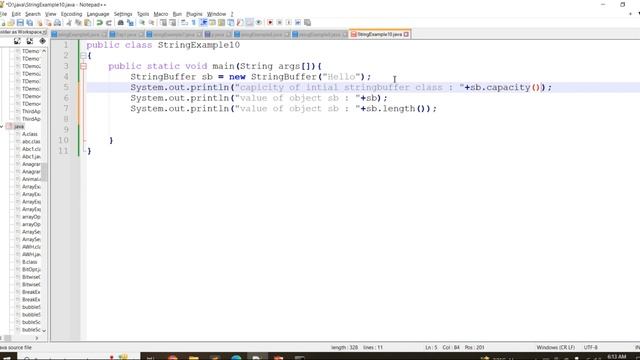Toggle the Indent guide toolbar icon
The image size is (640, 360).
pyautogui.click(x=203, y=23)
